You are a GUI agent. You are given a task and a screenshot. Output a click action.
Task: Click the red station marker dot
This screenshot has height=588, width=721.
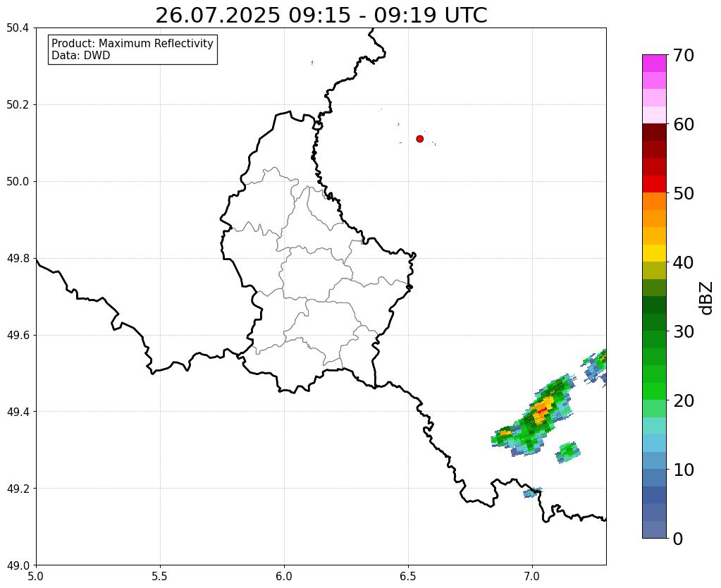click(420, 139)
